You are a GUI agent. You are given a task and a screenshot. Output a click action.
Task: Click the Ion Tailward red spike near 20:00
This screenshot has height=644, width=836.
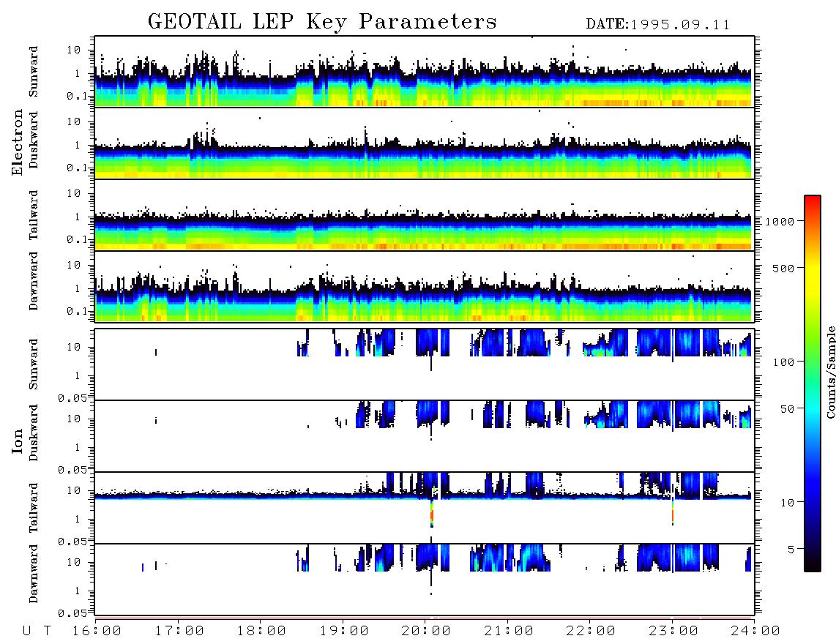432,513
